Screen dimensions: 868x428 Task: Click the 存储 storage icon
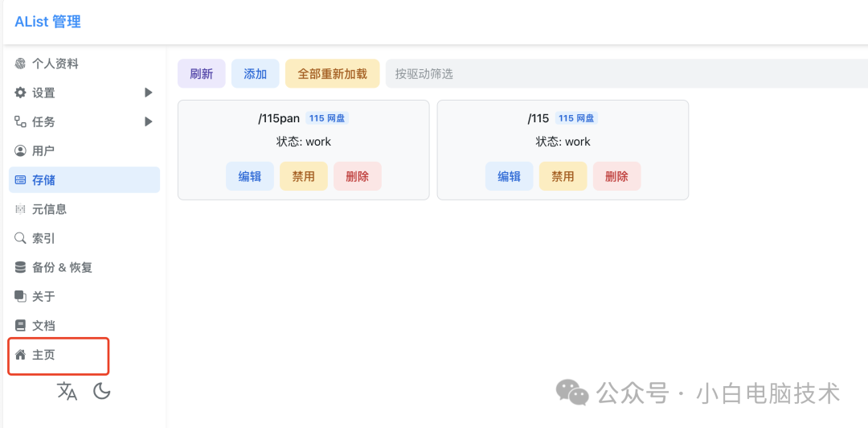click(x=20, y=179)
